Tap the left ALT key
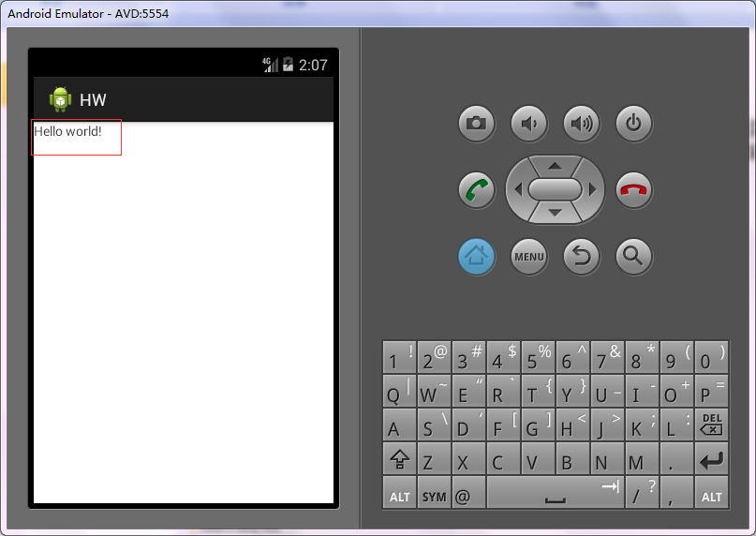The image size is (756, 536). pyautogui.click(x=399, y=492)
